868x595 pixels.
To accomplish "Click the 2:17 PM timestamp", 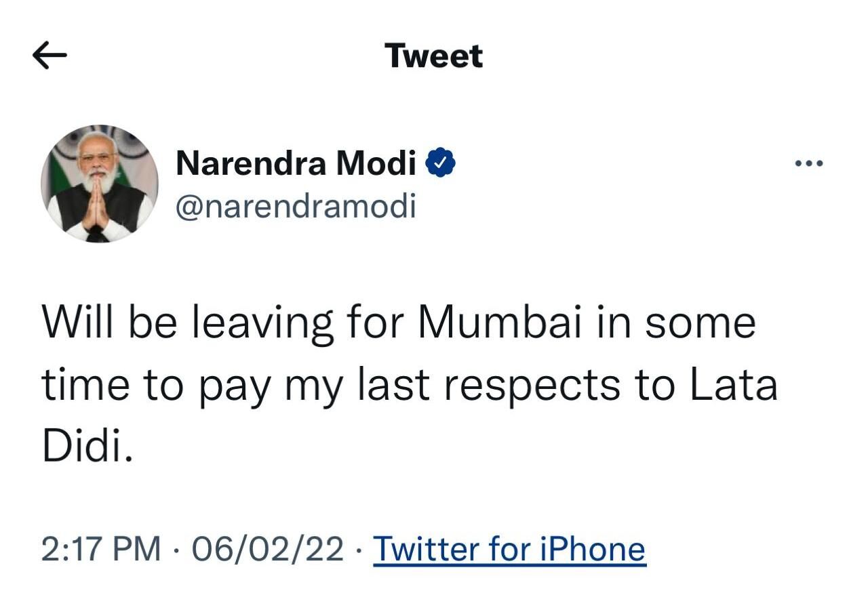I will click(102, 548).
